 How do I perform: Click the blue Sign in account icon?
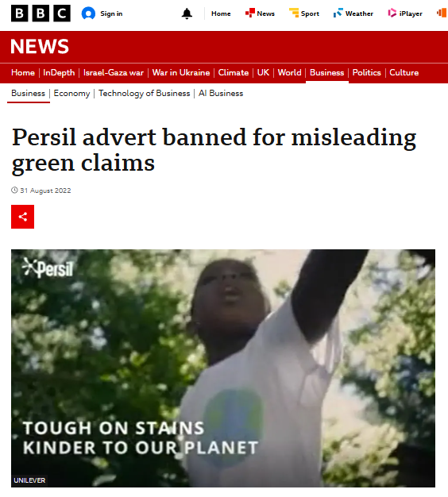[88, 13]
